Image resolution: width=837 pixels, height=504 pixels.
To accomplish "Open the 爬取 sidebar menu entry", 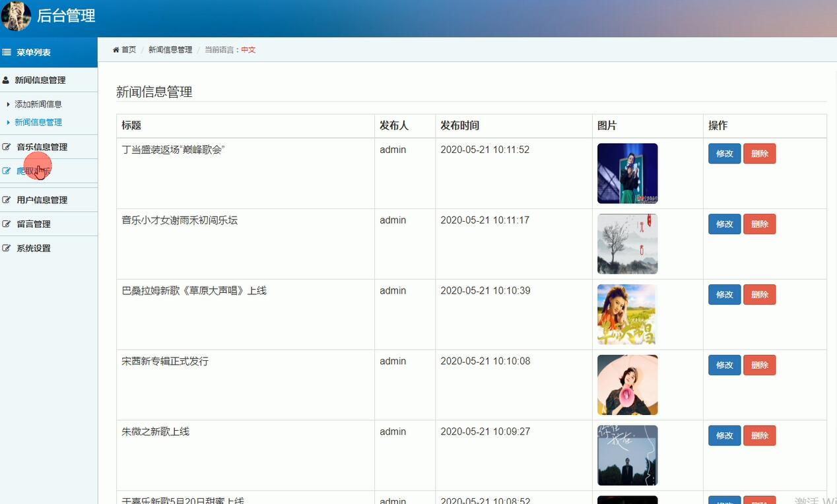I will [x=49, y=171].
